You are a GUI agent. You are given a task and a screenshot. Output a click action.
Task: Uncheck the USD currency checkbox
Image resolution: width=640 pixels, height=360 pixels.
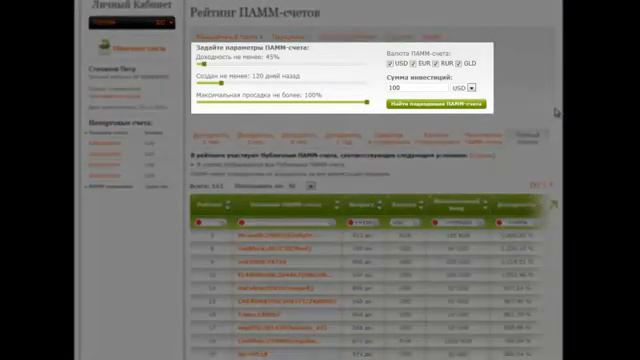tap(390, 64)
